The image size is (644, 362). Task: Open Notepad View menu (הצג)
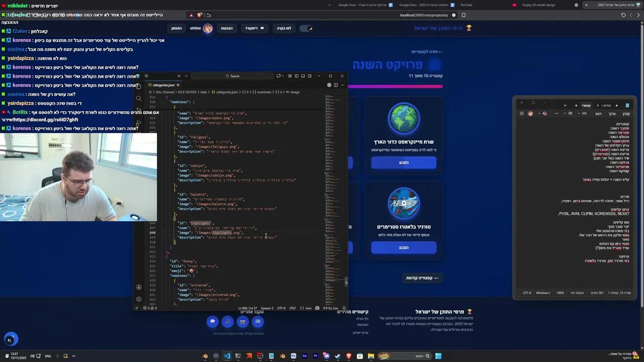point(598,114)
